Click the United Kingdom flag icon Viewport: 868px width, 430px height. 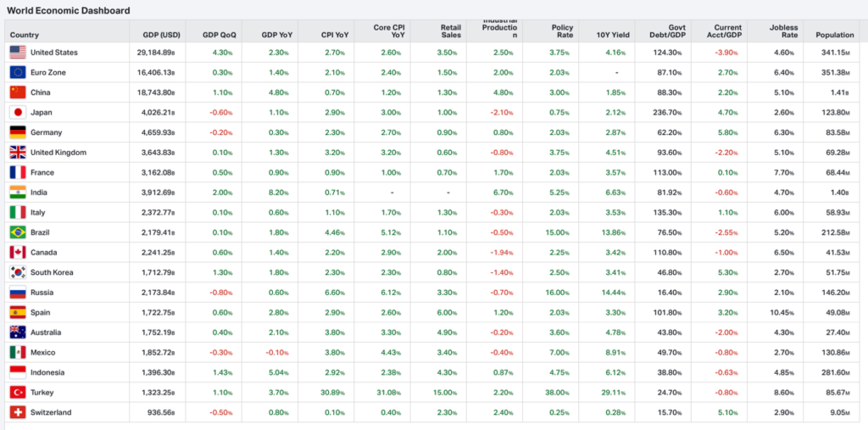pos(17,153)
